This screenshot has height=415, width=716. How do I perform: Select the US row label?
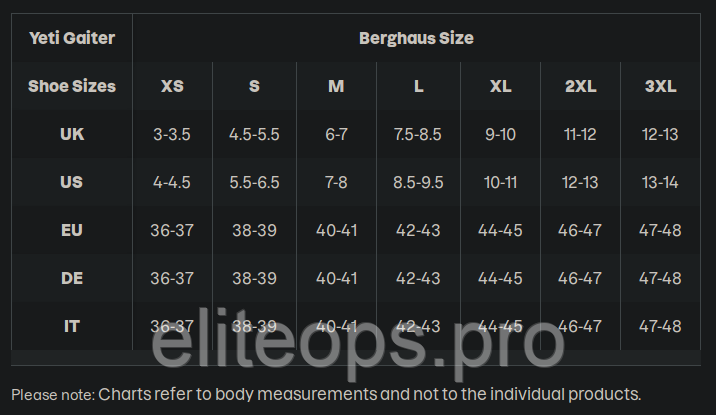pyautogui.click(x=72, y=182)
